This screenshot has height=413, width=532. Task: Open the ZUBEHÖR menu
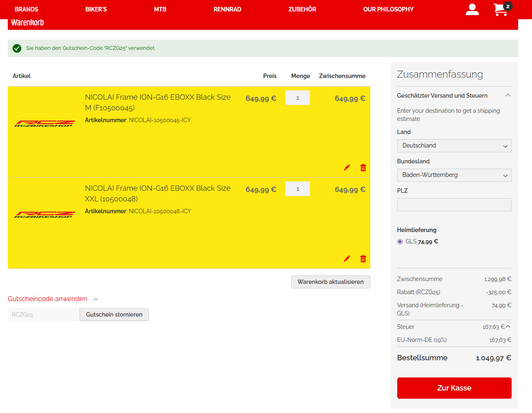[x=302, y=9]
